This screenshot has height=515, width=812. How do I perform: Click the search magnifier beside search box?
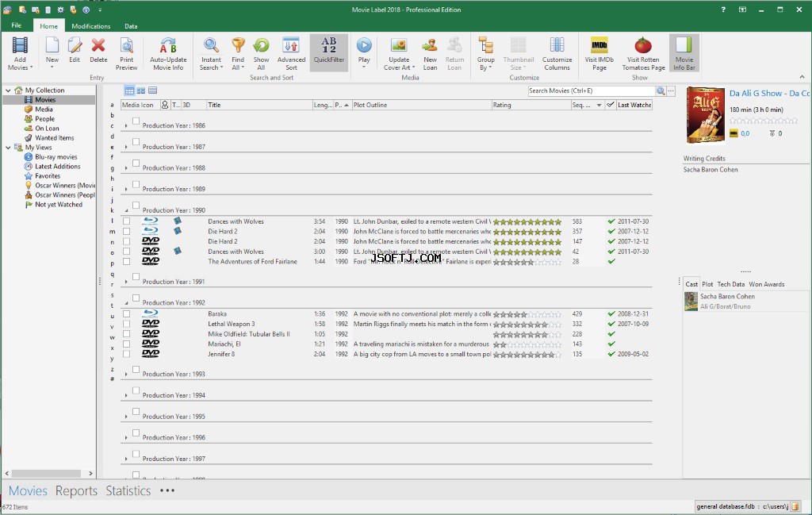coord(661,90)
